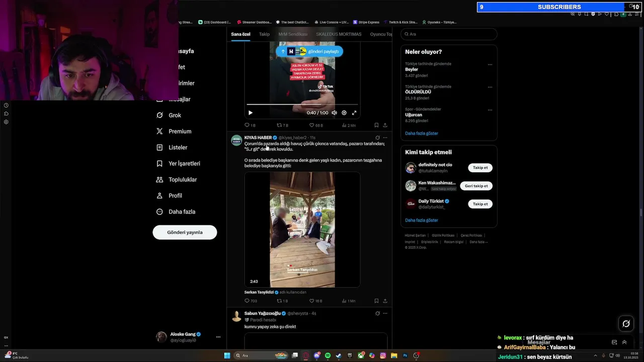Open more options for Uğurcan trend
The height and width of the screenshot is (362, 644).
490,110
